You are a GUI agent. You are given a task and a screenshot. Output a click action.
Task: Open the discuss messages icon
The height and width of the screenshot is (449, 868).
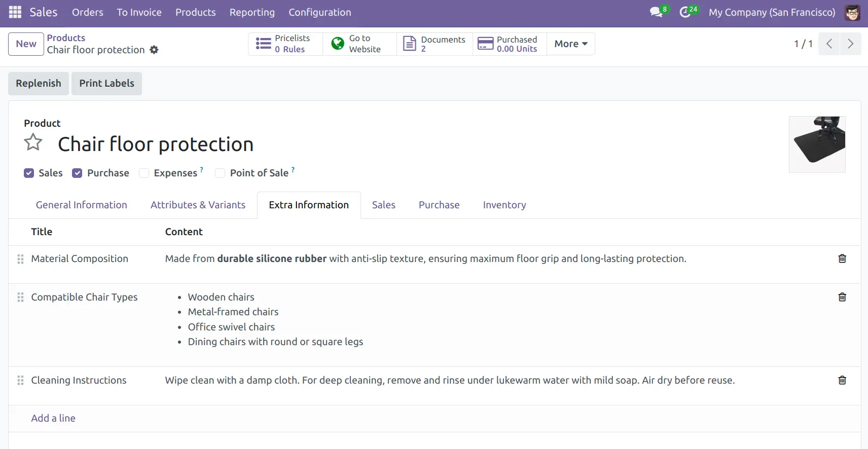[x=656, y=12]
